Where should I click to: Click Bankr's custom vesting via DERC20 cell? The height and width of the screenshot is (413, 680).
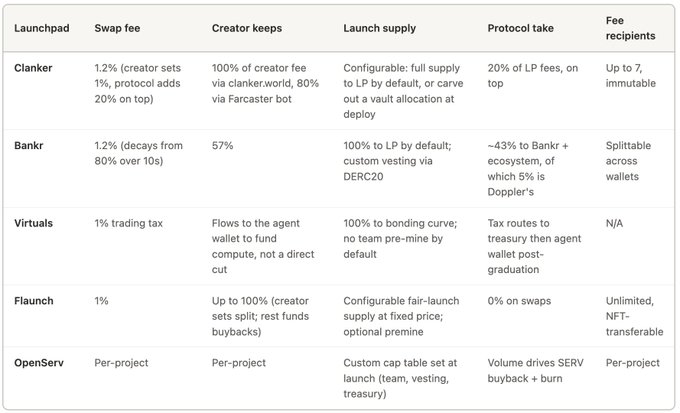[x=397, y=161]
